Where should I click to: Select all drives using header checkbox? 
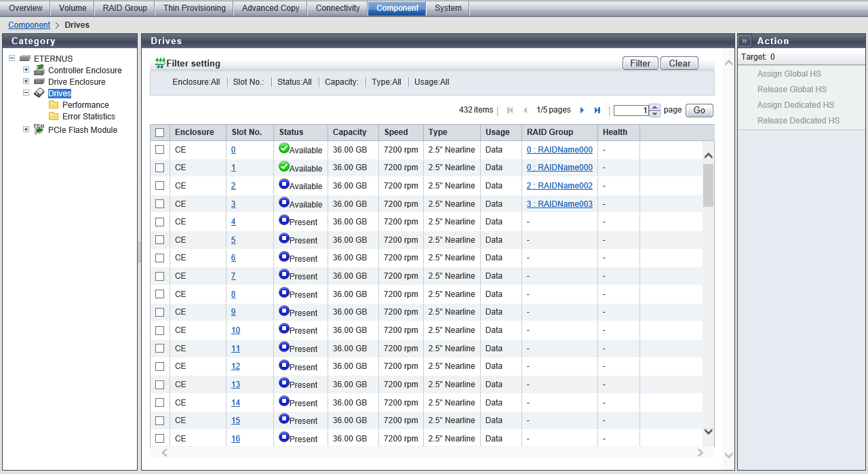(160, 133)
